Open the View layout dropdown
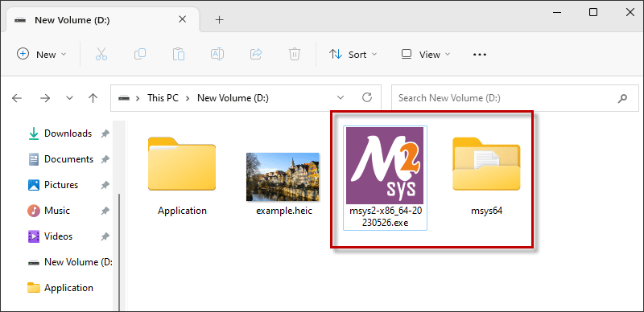Image resolution: width=644 pixels, height=312 pixels. [x=426, y=54]
